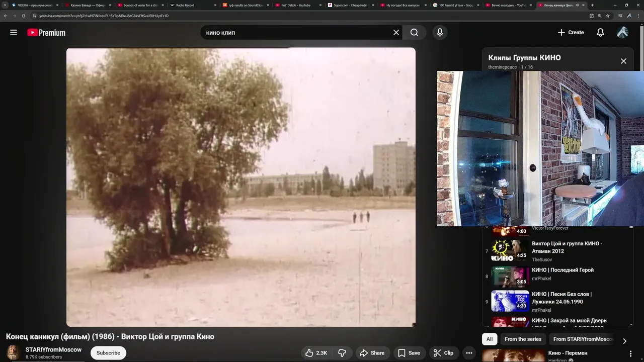This screenshot has height=362, width=644.
Task: Close the Клипы Группы КИНО playlist panel
Action: [x=623, y=61]
